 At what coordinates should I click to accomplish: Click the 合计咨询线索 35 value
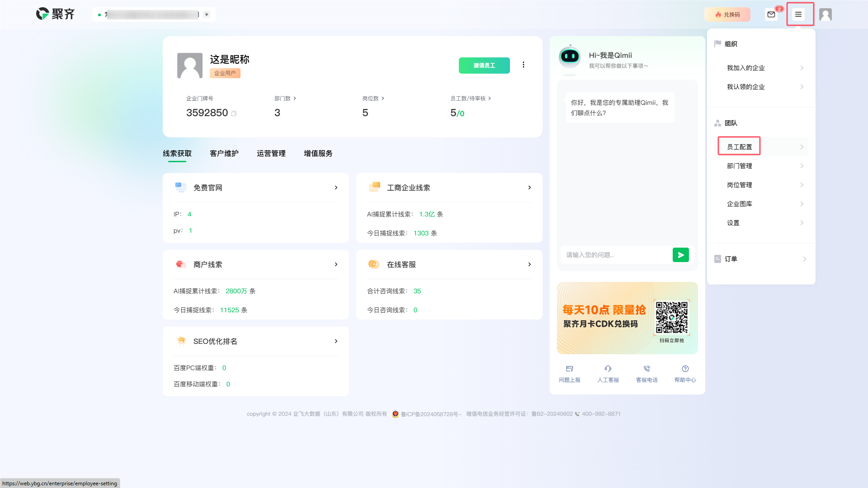tap(417, 291)
